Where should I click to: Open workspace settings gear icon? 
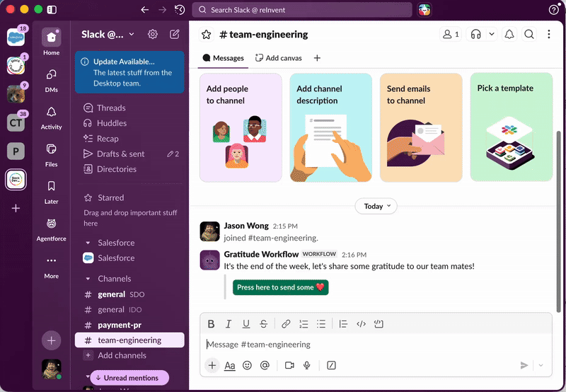coord(153,35)
